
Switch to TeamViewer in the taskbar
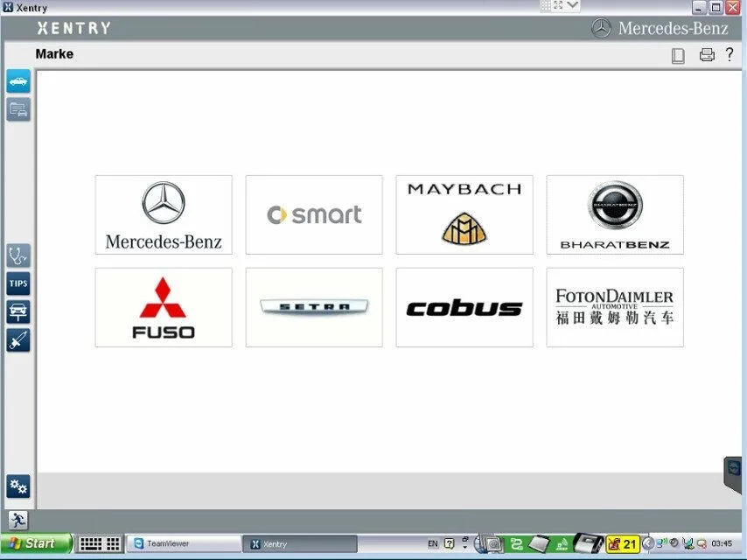tap(184, 543)
